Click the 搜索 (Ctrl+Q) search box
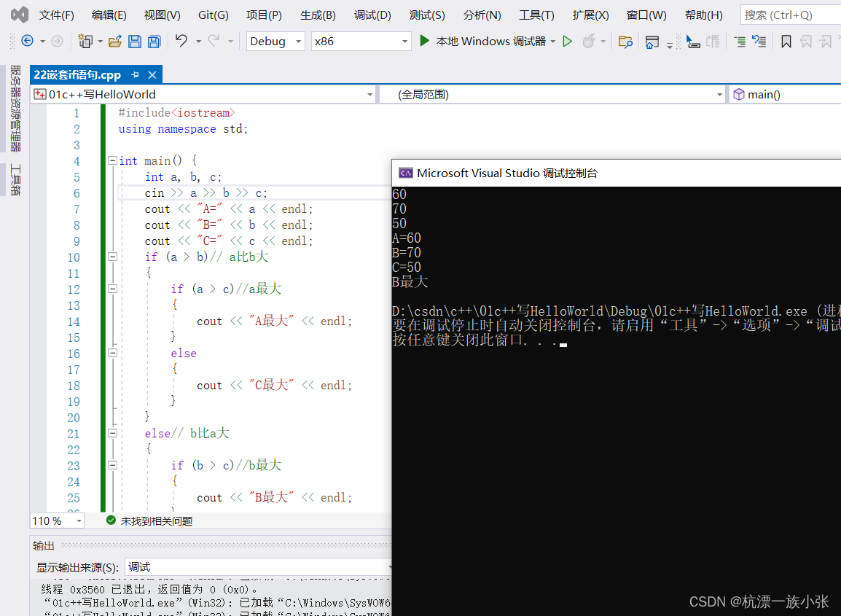841x616 pixels. coord(791,15)
